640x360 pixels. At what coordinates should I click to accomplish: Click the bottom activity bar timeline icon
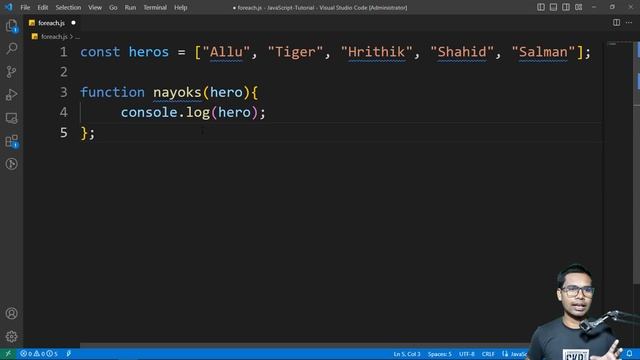point(11,164)
